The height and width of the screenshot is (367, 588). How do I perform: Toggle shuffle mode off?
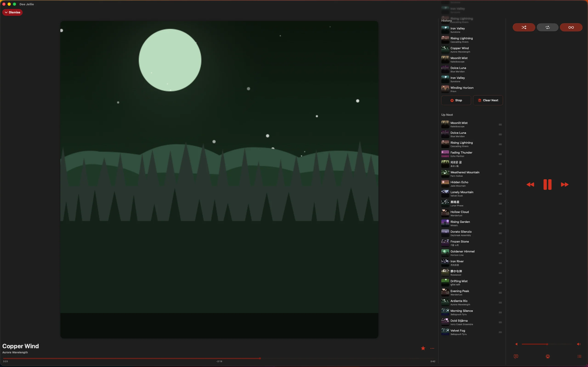click(524, 28)
